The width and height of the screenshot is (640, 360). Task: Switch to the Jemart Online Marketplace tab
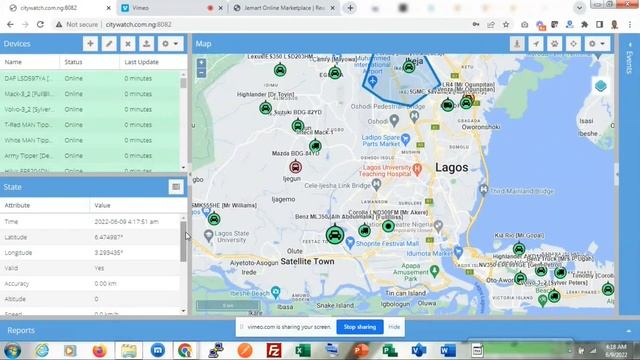(284, 8)
